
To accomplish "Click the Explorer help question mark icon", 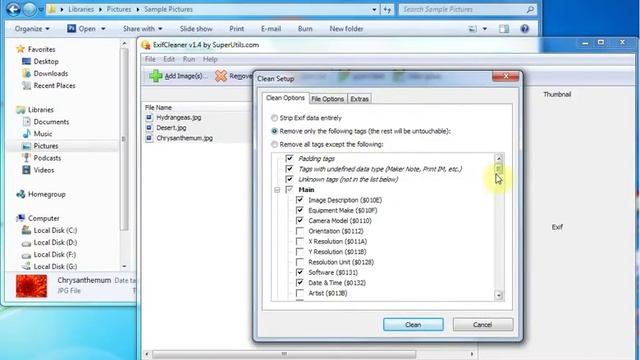I will 524,29.
